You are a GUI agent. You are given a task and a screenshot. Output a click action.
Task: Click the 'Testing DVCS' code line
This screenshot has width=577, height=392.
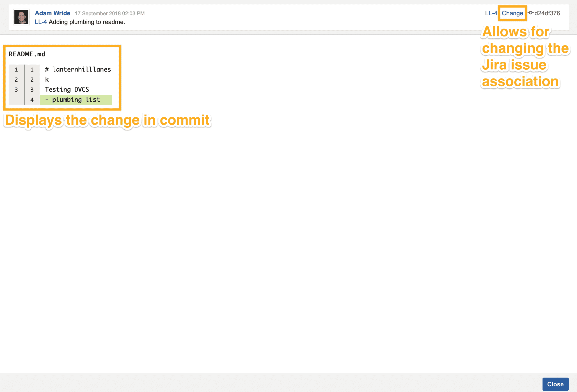pyautogui.click(x=67, y=90)
